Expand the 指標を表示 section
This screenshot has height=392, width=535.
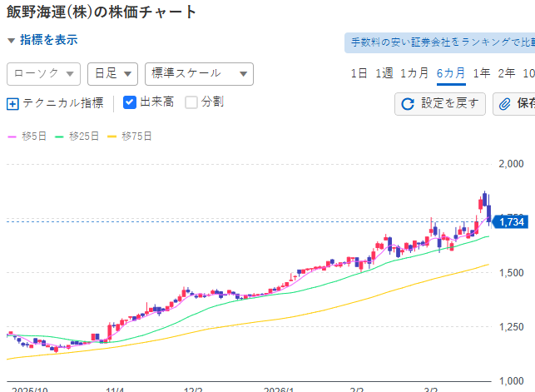(x=42, y=40)
